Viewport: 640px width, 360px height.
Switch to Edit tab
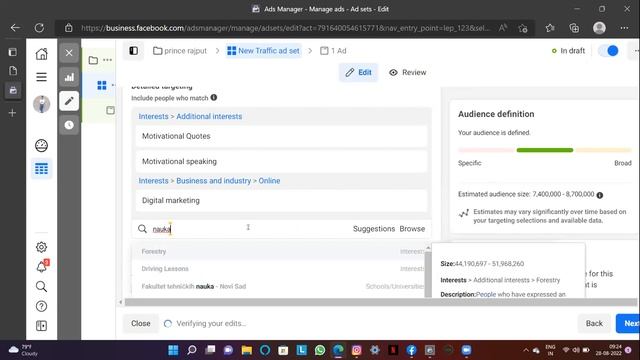point(358,72)
